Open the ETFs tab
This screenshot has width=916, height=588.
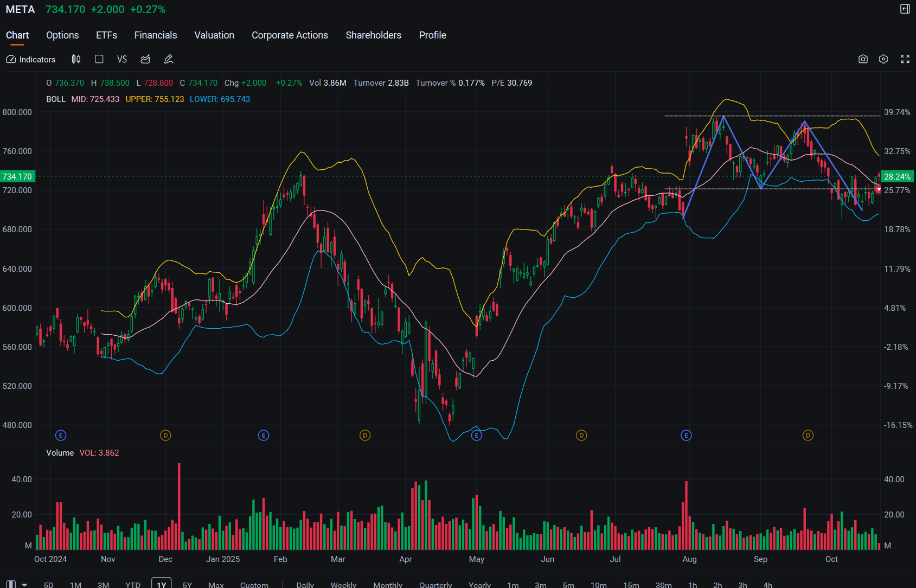coord(106,35)
